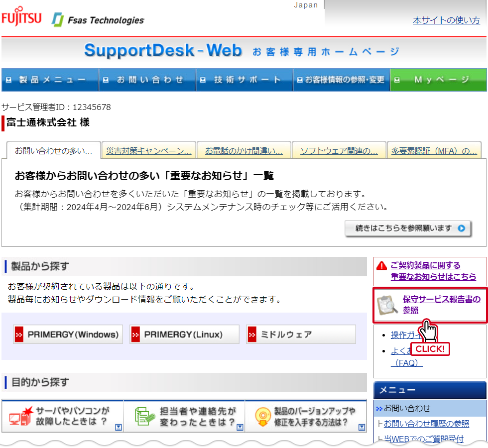Switch to the ソフトウェア関連の… tab
Image resolution: width=488 pixels, height=448 pixels.
coord(339,150)
